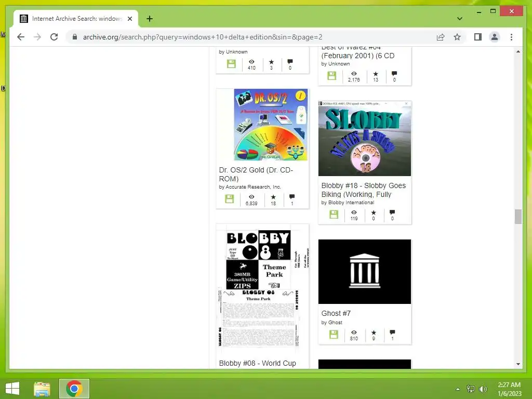Expand the tab search chevron
The image size is (532, 399).
click(x=459, y=19)
